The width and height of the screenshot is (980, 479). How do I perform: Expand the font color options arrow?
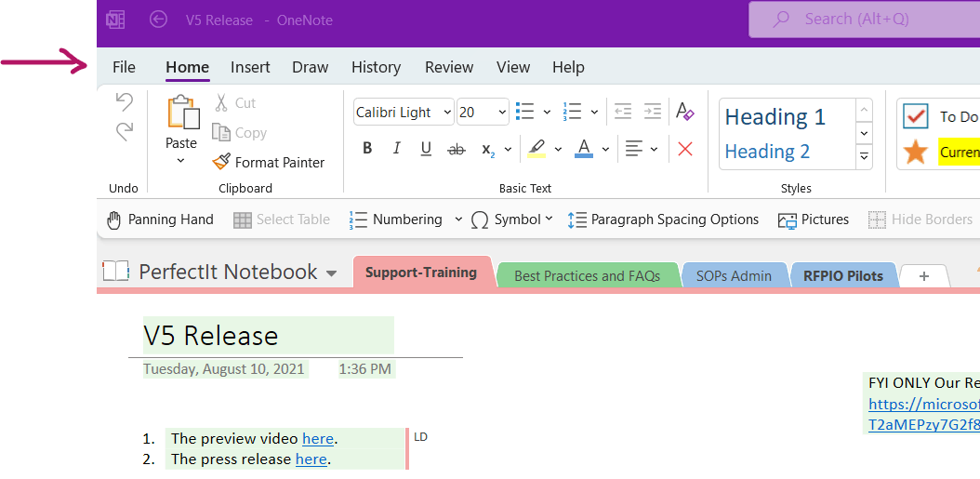(605, 149)
